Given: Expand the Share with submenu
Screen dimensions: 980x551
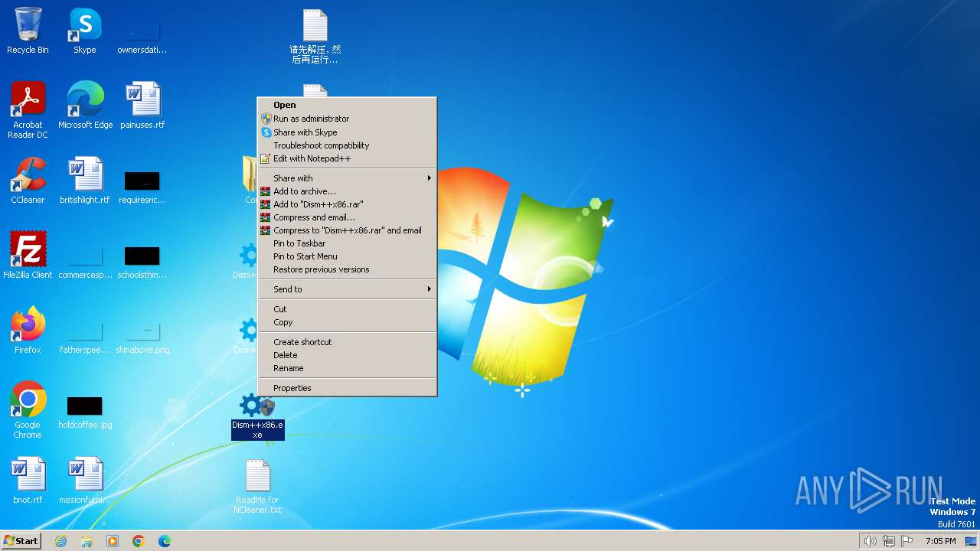Looking at the screenshot, I should point(347,178).
